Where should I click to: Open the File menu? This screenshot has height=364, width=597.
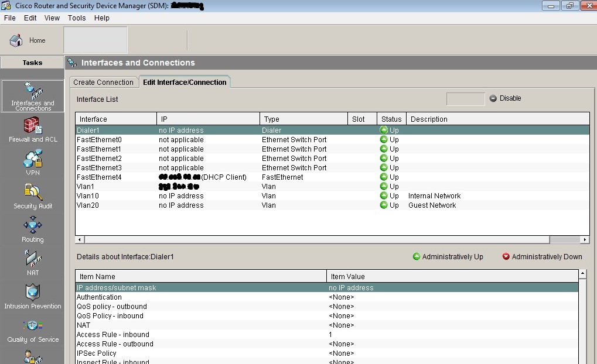click(x=9, y=18)
